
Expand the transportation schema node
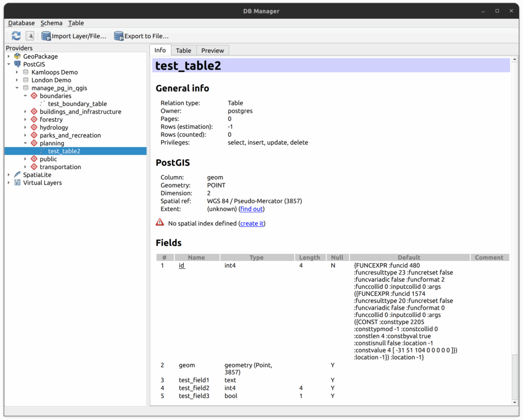(26, 167)
